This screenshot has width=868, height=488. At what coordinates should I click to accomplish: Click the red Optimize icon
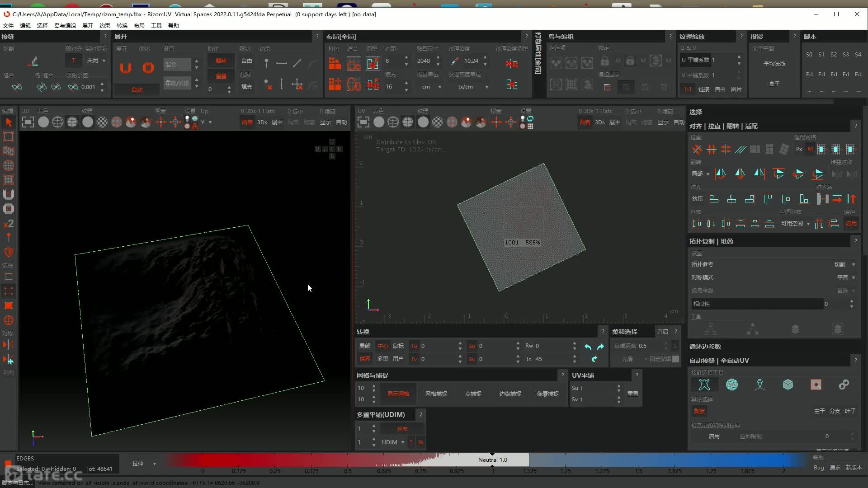[x=148, y=68]
